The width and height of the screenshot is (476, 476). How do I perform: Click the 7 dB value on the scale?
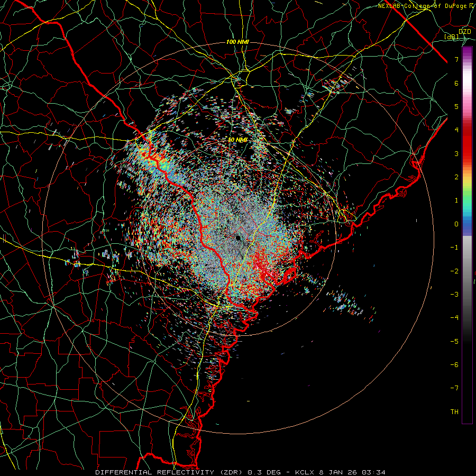(456, 59)
